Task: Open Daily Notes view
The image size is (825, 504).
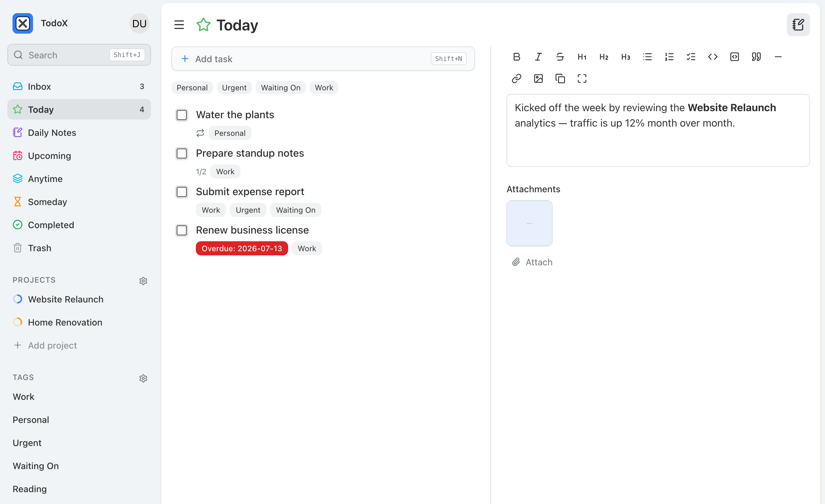Action: pyautogui.click(x=79, y=133)
